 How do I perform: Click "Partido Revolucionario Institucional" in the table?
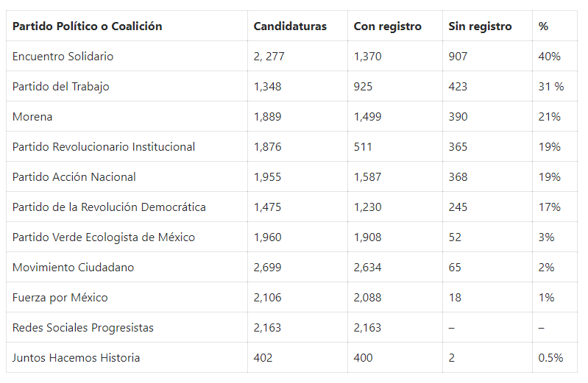104,147
